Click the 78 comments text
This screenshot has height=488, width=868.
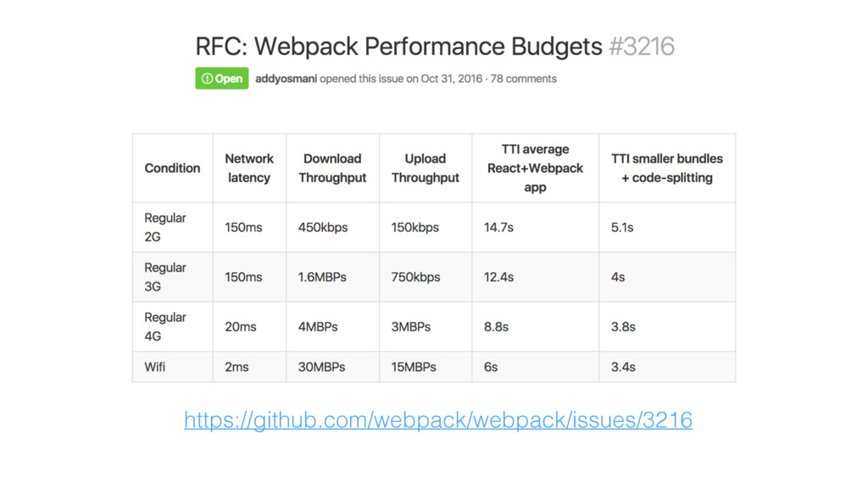524,79
